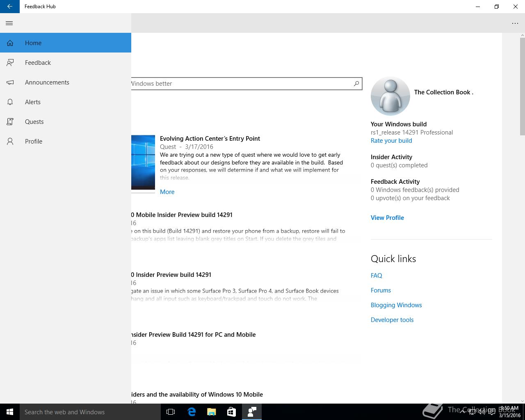Click the Windows 10 quest thumbnail image
The image size is (525, 420).
tap(143, 162)
